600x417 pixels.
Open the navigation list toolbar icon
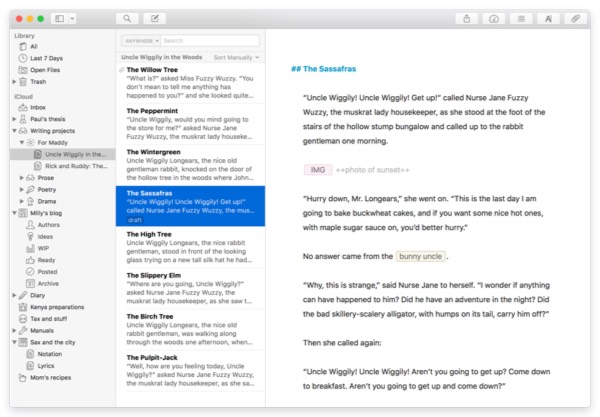click(521, 18)
